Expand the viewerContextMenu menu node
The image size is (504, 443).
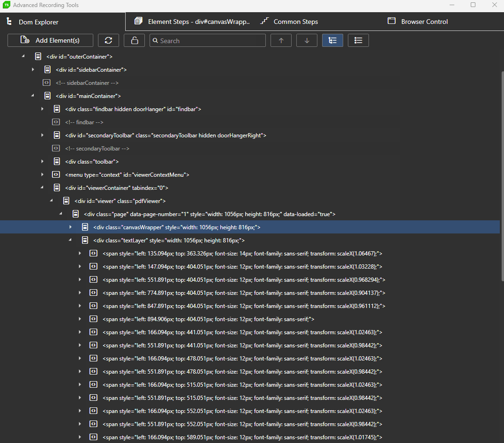[x=42, y=174]
